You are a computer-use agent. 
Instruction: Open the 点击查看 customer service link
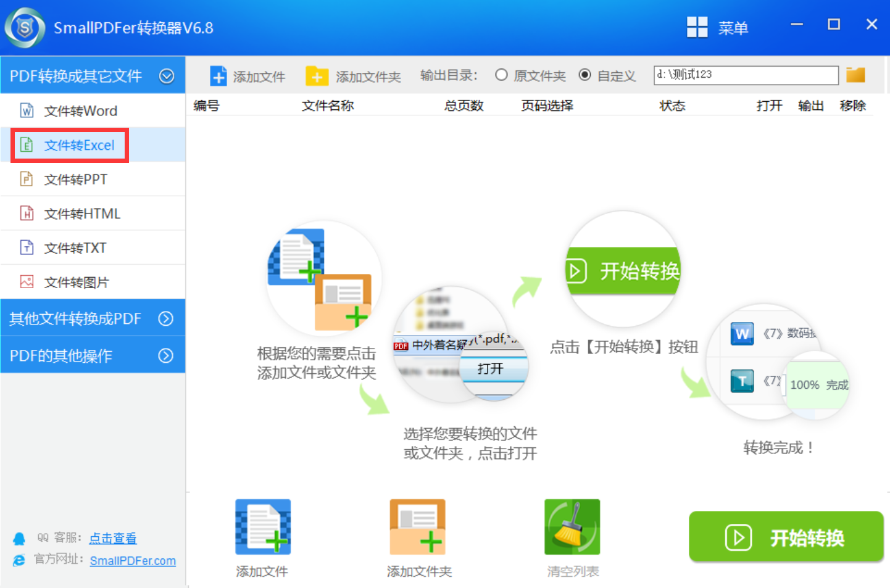pos(113,538)
